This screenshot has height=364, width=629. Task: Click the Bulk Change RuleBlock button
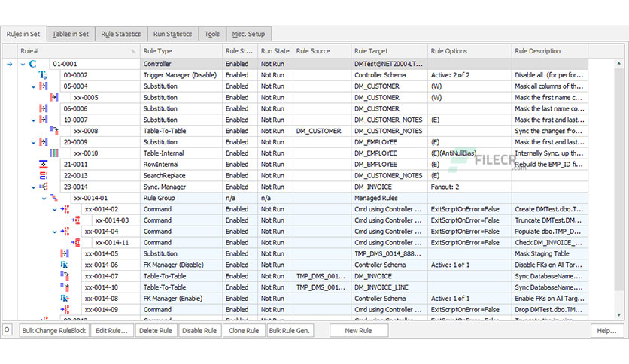pos(54,331)
